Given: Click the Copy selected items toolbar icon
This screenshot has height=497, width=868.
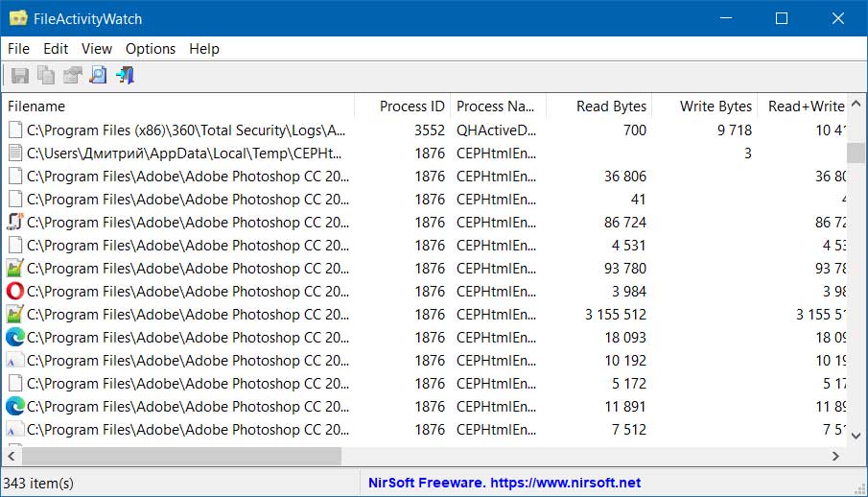Looking at the screenshot, I should 46,76.
